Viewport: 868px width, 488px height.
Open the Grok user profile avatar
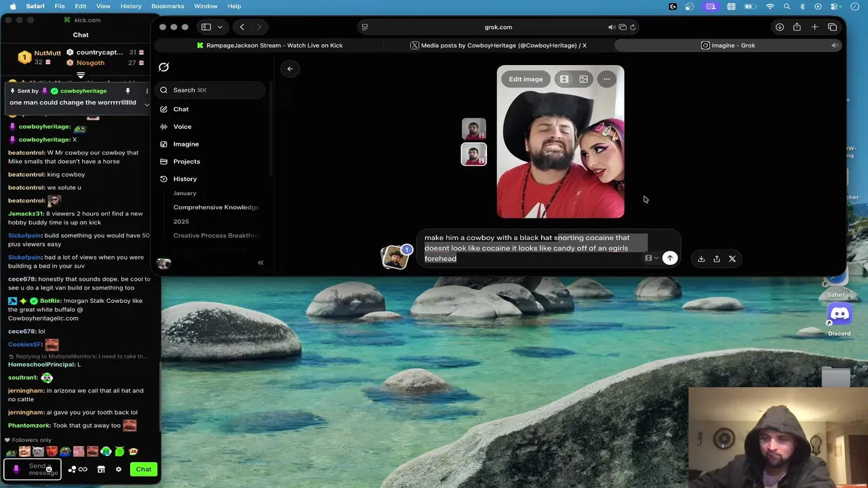coord(163,263)
